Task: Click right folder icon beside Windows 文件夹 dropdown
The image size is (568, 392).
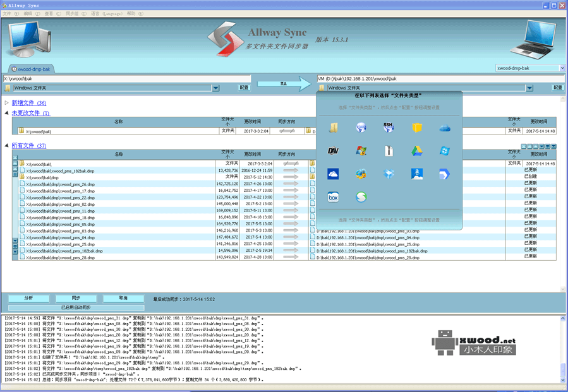Action: pyautogui.click(x=322, y=88)
